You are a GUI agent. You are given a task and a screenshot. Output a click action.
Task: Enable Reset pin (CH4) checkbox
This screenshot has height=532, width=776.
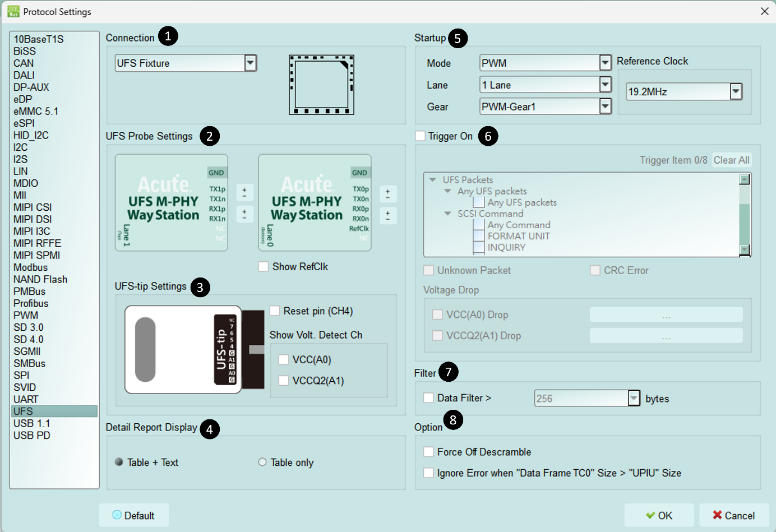tap(275, 311)
